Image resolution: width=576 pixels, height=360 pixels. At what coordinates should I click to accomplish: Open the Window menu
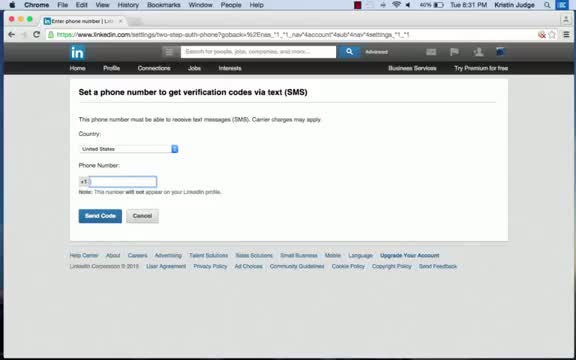pyautogui.click(x=201, y=5)
